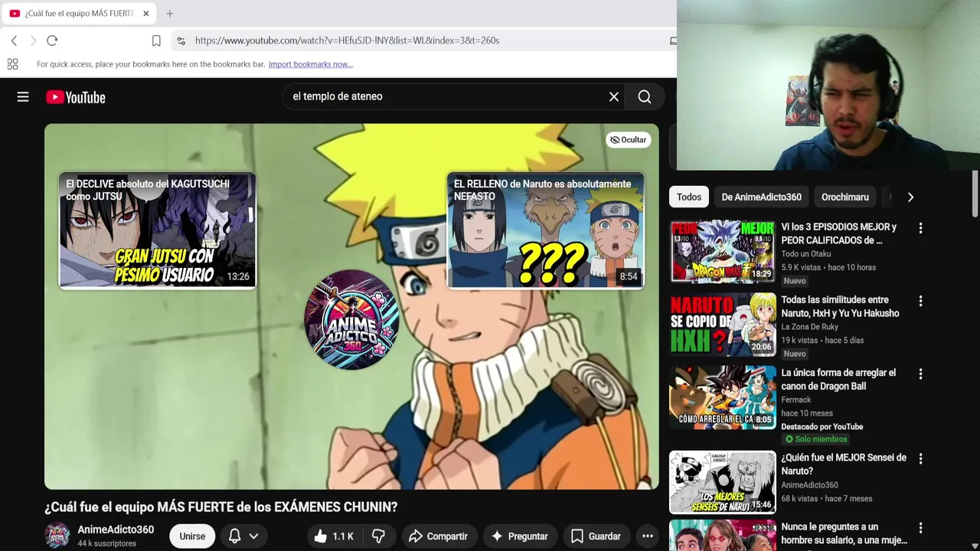Open Los mejores senseis thumbnail
Image resolution: width=980 pixels, height=551 pixels.
pyautogui.click(x=723, y=482)
